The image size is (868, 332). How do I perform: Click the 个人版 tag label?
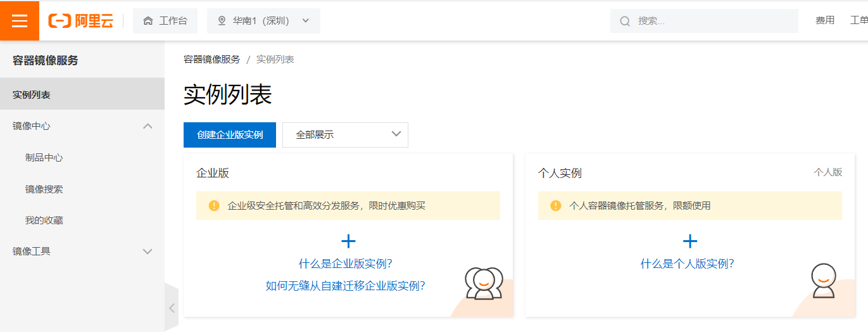(x=828, y=172)
